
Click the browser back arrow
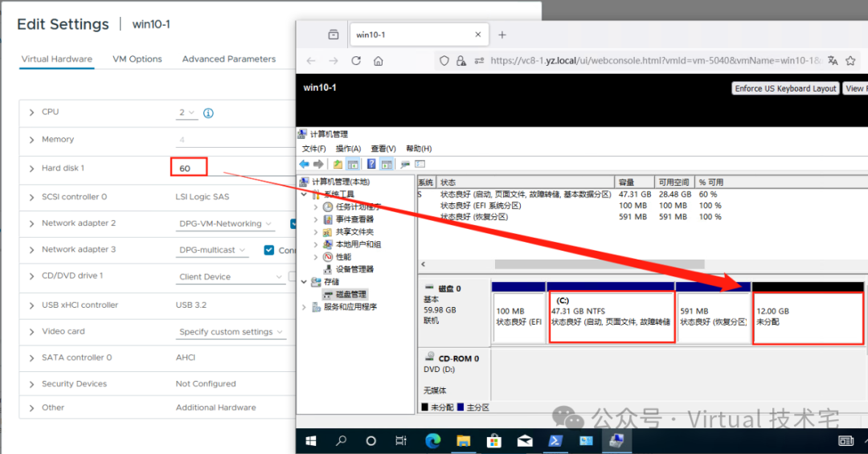coord(311,61)
